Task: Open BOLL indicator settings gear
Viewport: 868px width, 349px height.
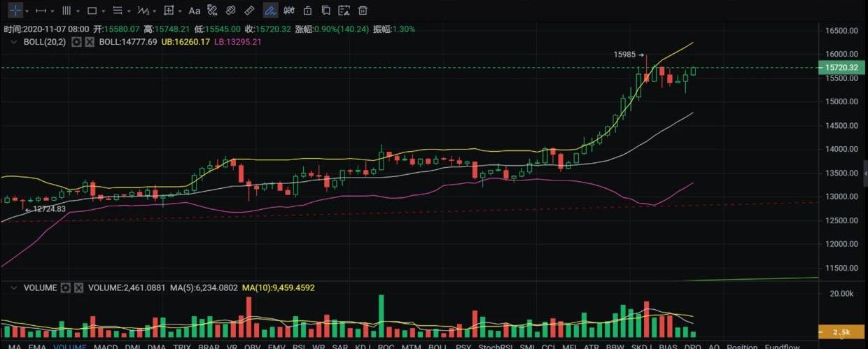Action: coord(76,42)
